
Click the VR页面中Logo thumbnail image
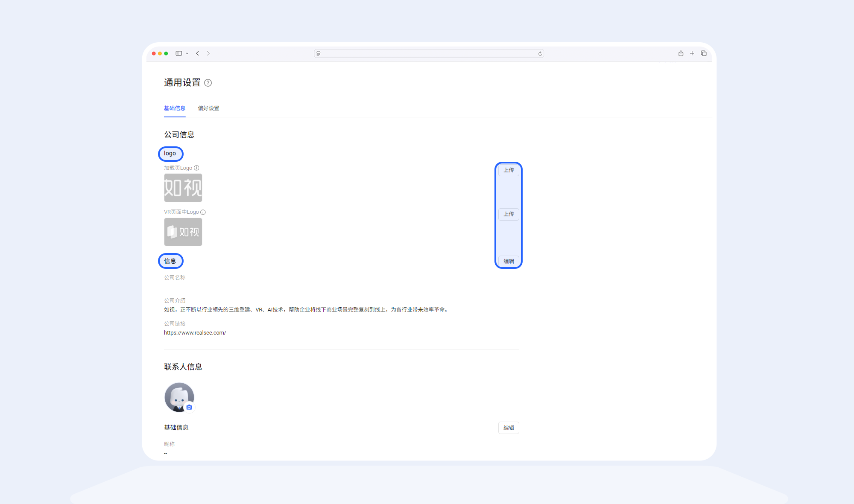(x=183, y=232)
